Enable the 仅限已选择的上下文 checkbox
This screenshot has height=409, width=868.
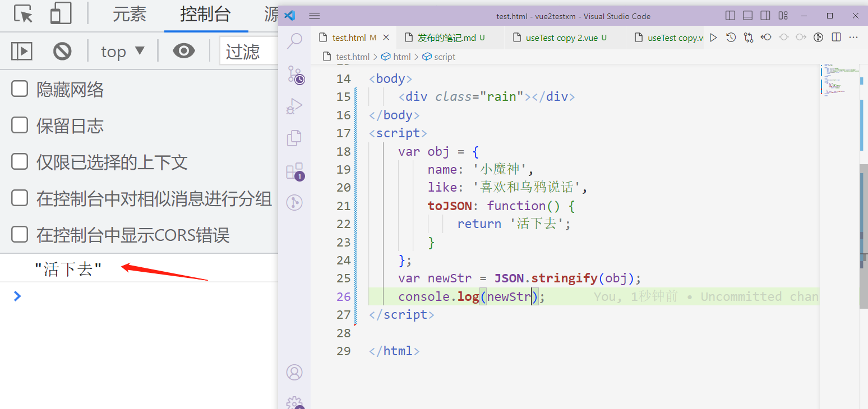[x=20, y=162]
